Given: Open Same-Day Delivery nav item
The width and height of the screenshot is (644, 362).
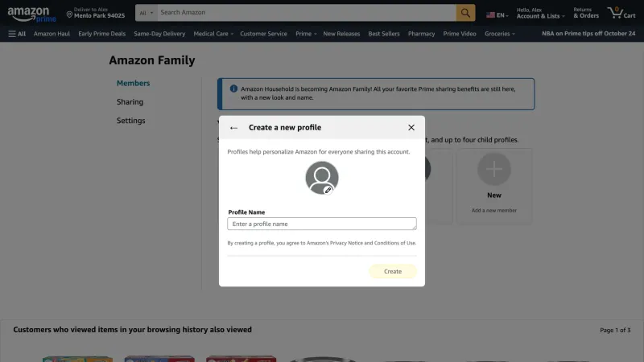Looking at the screenshot, I should click(x=159, y=34).
